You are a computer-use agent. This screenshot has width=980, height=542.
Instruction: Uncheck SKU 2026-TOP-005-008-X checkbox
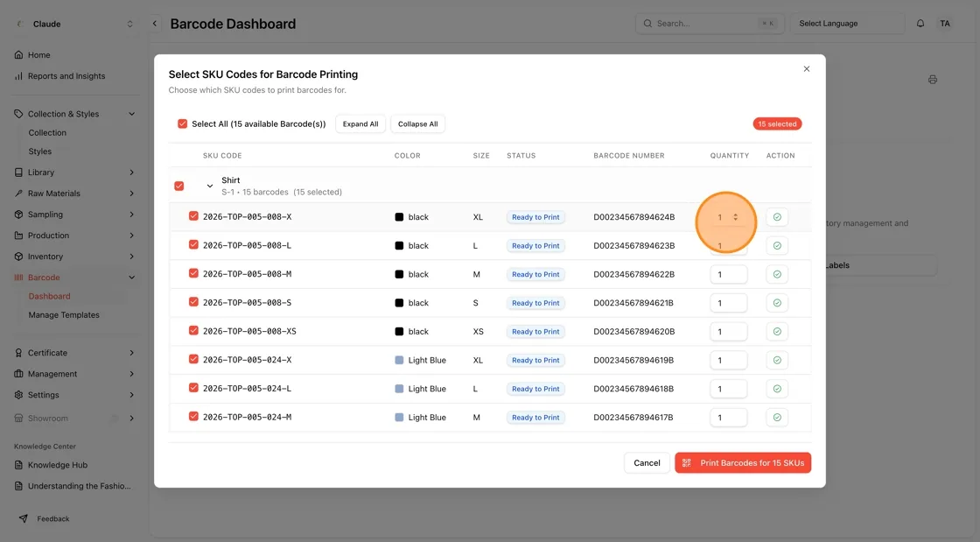(193, 216)
